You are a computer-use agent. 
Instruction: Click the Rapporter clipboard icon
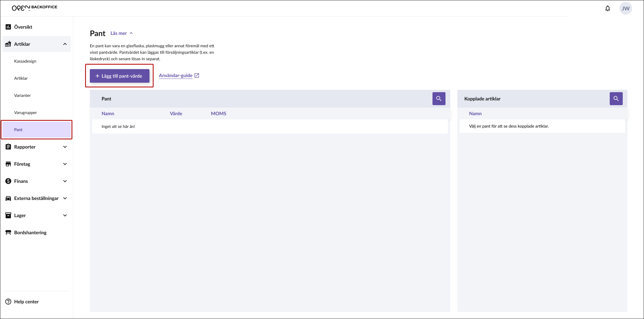coord(8,147)
